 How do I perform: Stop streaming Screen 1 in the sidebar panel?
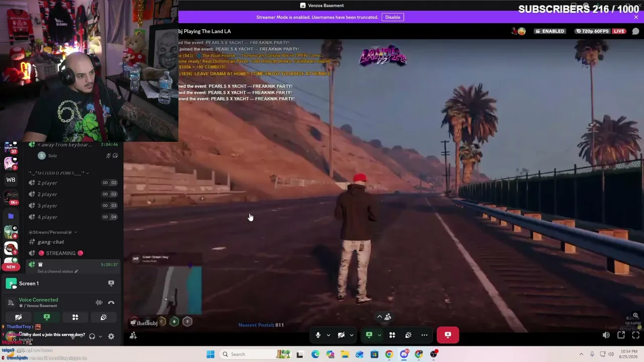[x=111, y=284]
